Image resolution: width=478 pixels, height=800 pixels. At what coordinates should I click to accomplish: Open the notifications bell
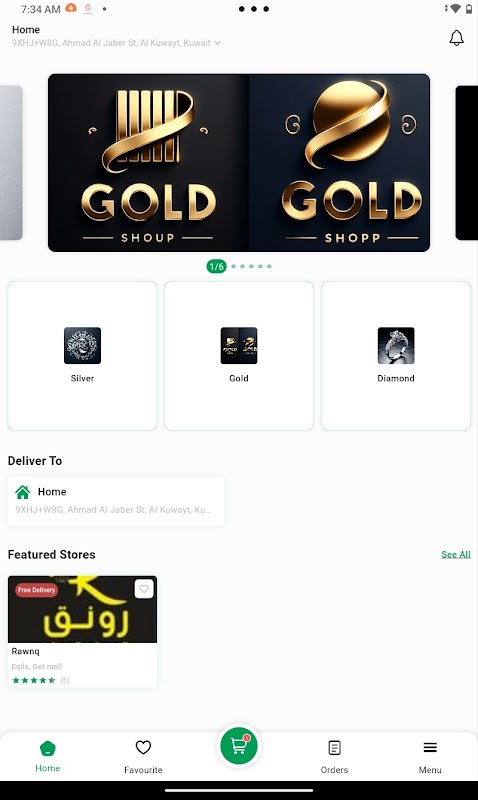pos(456,38)
